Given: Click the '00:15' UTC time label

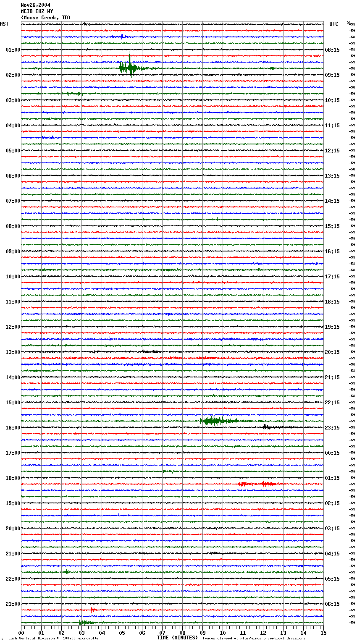Looking at the screenshot, I should (x=332, y=453).
